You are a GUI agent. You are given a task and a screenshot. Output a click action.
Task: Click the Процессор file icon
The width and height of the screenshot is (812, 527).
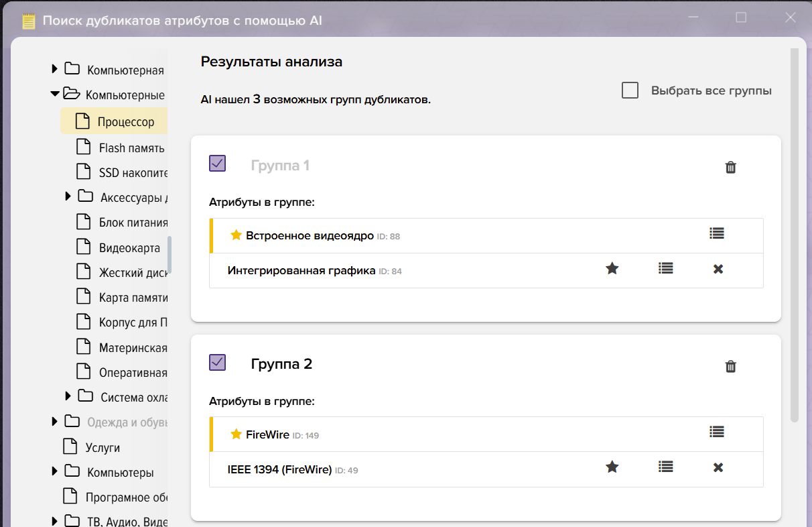point(82,121)
